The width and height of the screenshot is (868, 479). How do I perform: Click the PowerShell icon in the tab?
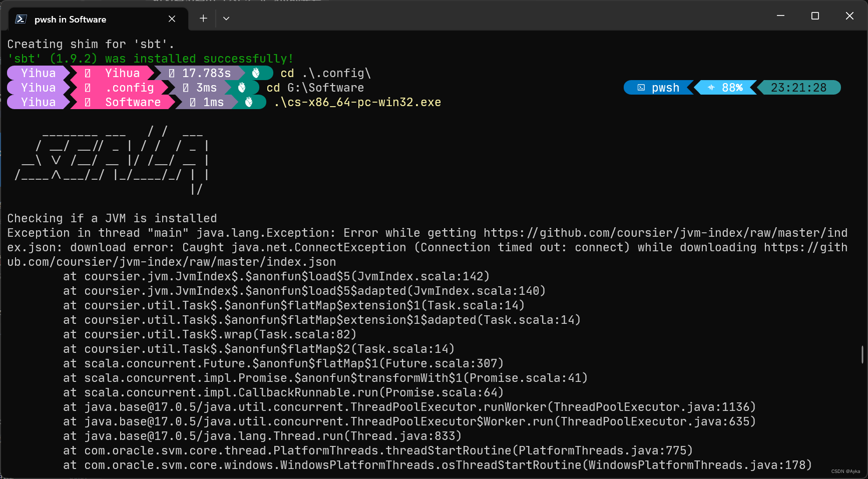[x=21, y=19]
